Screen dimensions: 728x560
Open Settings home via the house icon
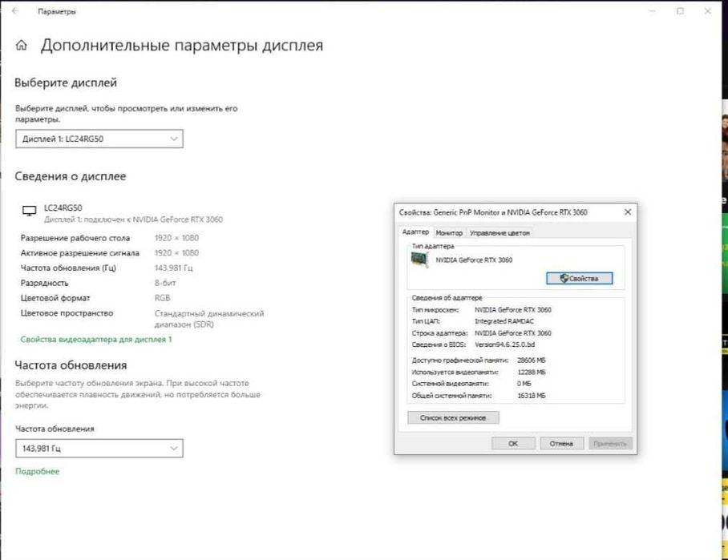[22, 45]
